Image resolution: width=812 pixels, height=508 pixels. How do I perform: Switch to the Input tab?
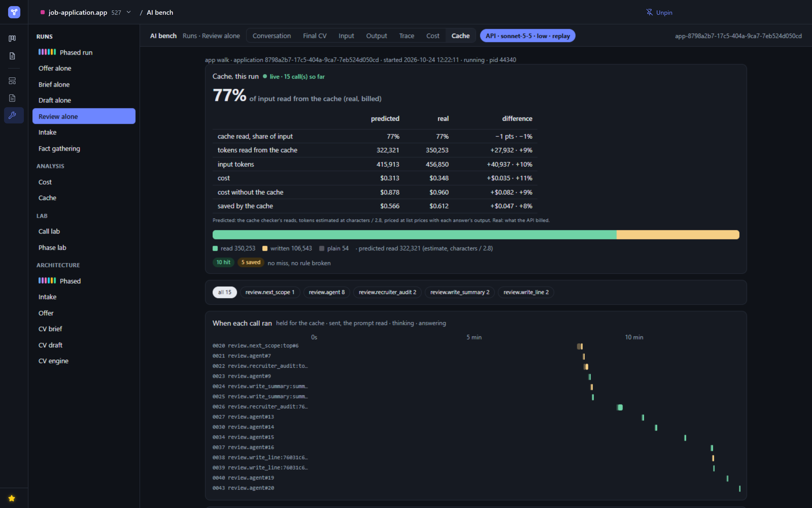(x=346, y=36)
